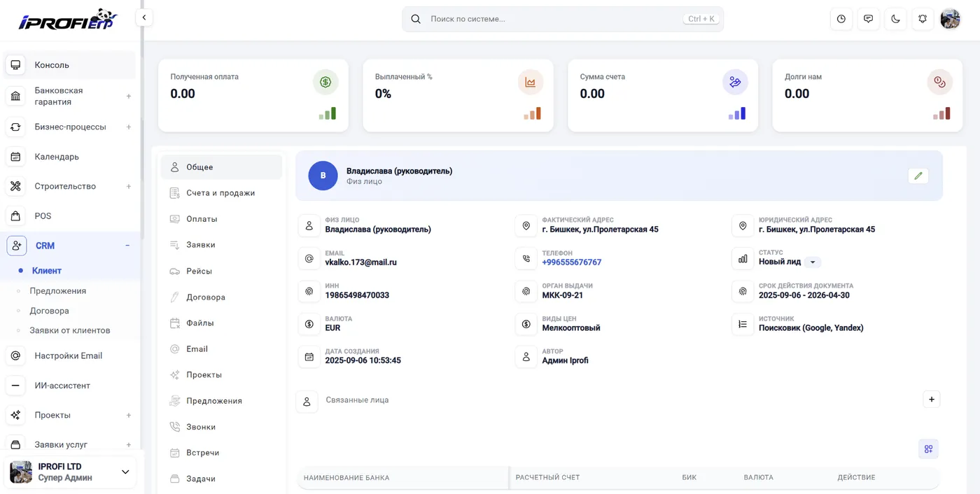Switch to the Звонки tab
The height and width of the screenshot is (494, 980).
tap(221, 427)
